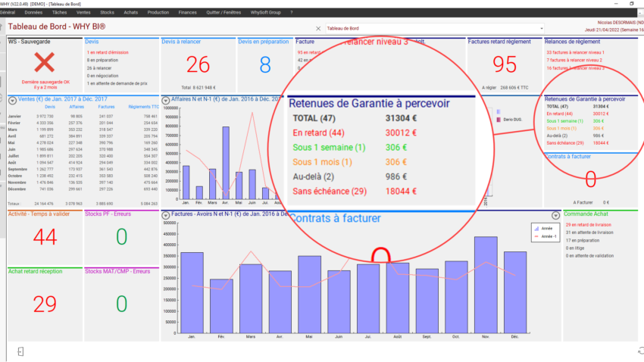
Task: Open the Général menu
Action: pyautogui.click(x=8, y=12)
